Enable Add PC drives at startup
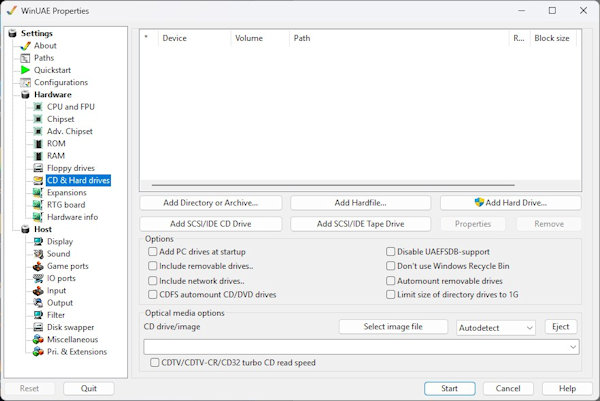 (x=153, y=252)
